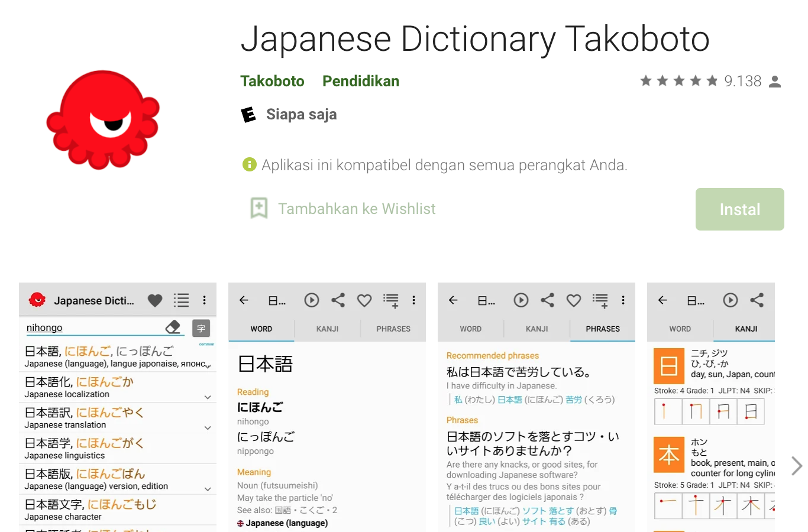This screenshot has height=532, width=808.
Task: Click the red Takoboto octopus app icon
Action: [103, 119]
